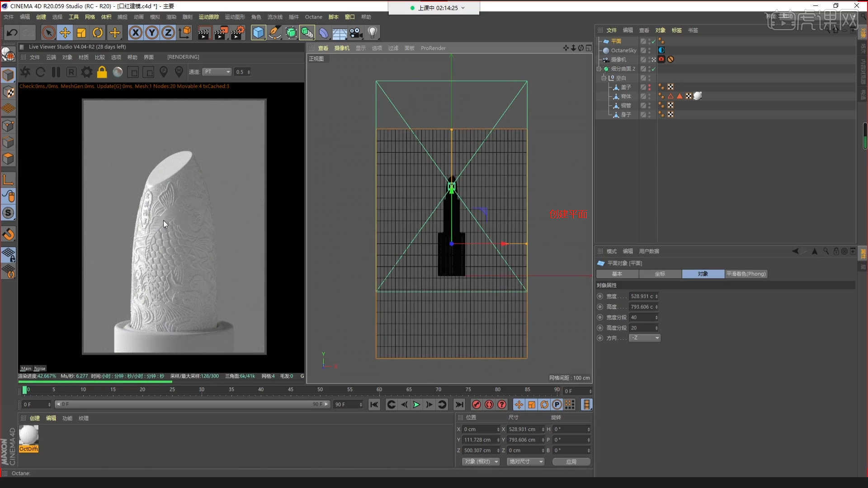Toggle Y axis lock
Viewport: 868px width, 488px height.
(x=152, y=33)
